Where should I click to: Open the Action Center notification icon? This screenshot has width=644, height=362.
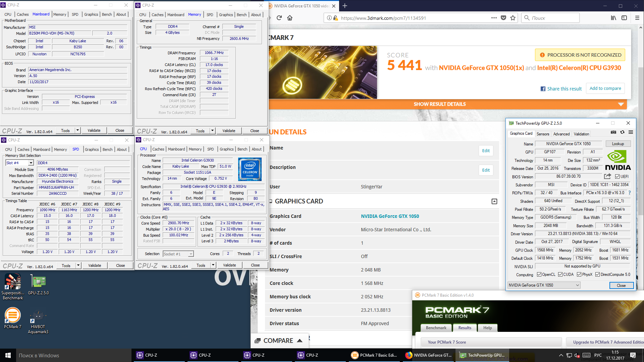coord(633,355)
